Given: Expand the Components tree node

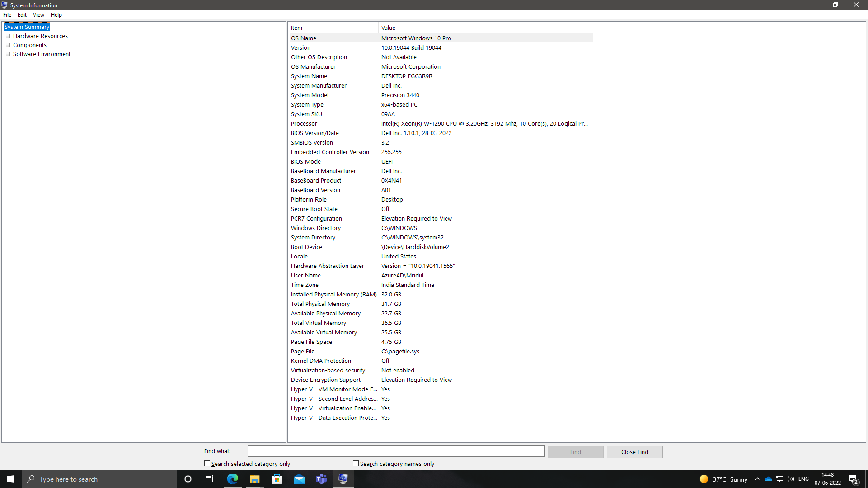Looking at the screenshot, I should (8, 45).
